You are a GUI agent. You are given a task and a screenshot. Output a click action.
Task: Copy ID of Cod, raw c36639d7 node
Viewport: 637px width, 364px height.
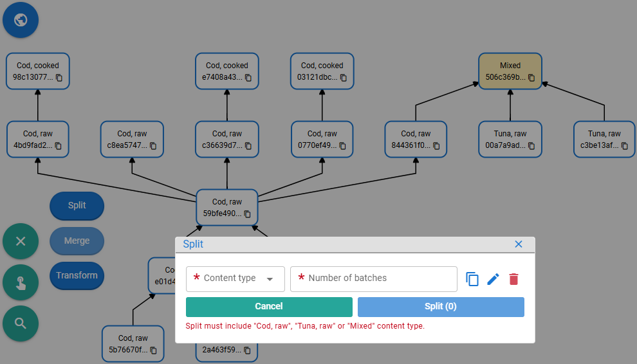click(x=248, y=146)
